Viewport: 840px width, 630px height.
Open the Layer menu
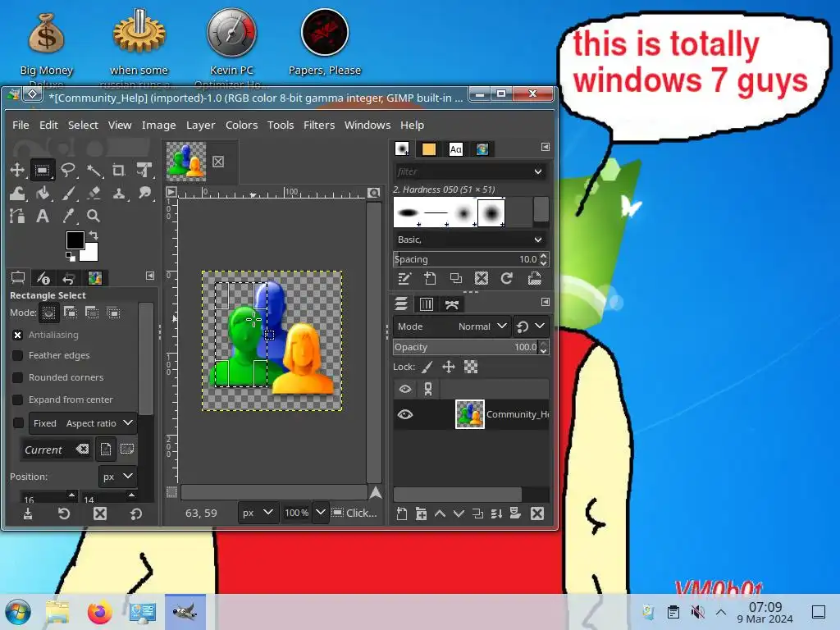200,125
